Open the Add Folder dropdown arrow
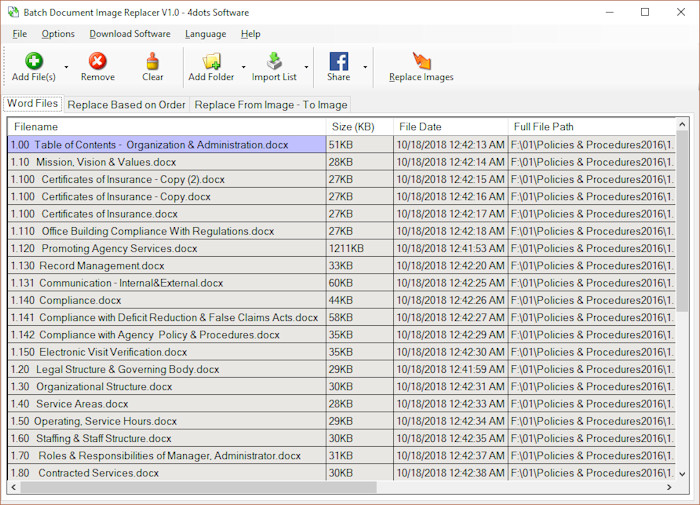Screen dimensions: 700x505 (244, 67)
